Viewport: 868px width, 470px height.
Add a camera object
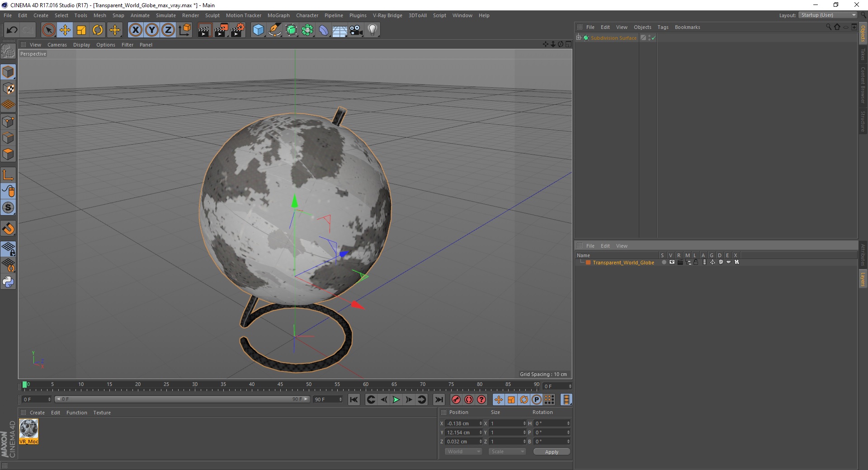(x=356, y=30)
